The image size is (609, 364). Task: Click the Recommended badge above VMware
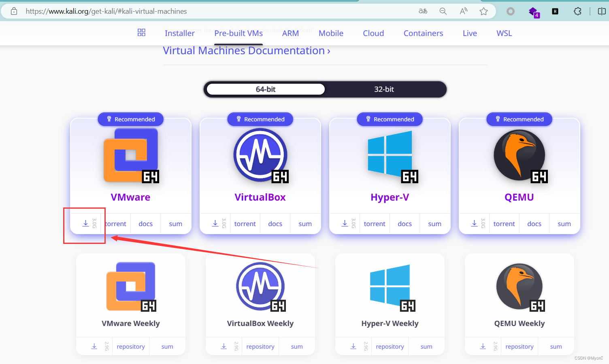[130, 119]
